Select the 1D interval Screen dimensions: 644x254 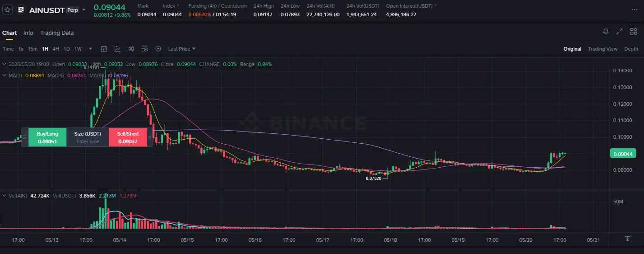click(x=67, y=49)
